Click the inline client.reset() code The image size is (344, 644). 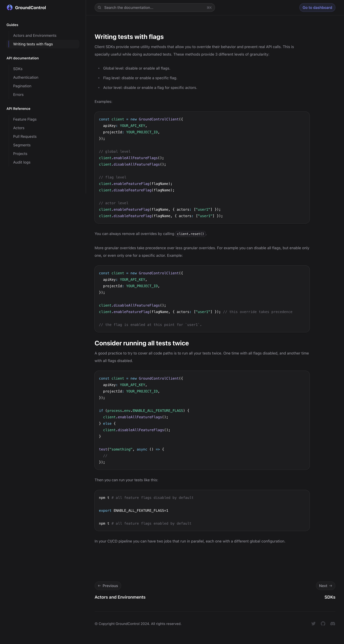[190, 234]
